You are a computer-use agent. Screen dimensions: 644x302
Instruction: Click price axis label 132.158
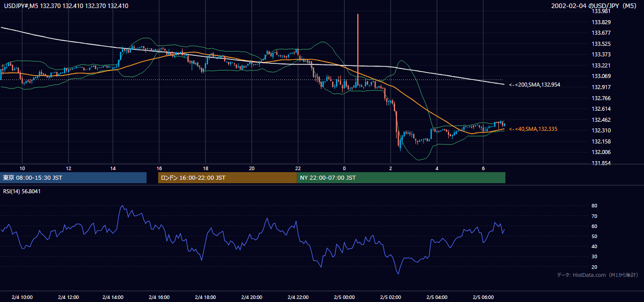pyautogui.click(x=601, y=141)
